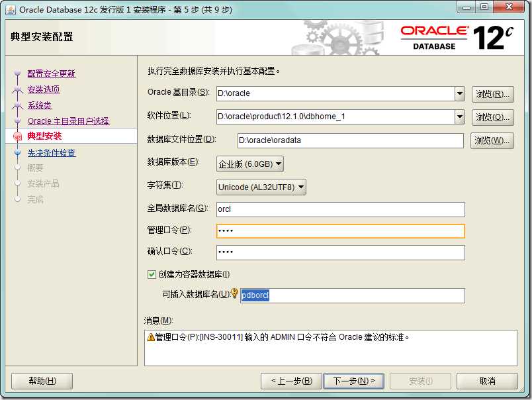The image size is (532, 400).
Task: Expand the 字符集 Unicode dropdown
Action: point(261,187)
